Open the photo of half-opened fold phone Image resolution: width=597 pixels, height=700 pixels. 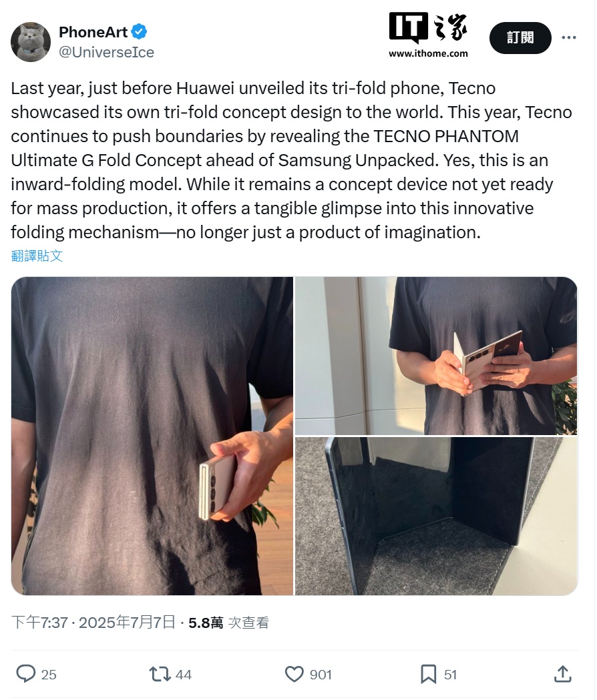(x=436, y=356)
